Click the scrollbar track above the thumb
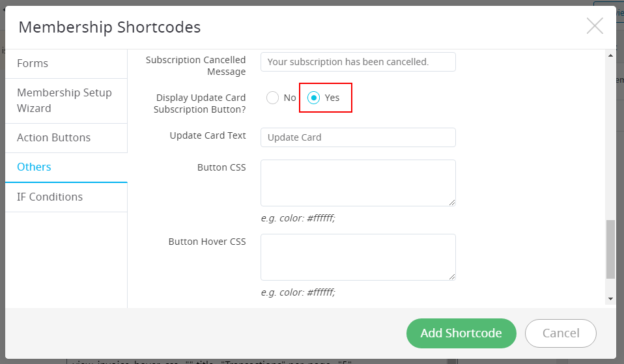The image size is (624, 364). coord(610,139)
